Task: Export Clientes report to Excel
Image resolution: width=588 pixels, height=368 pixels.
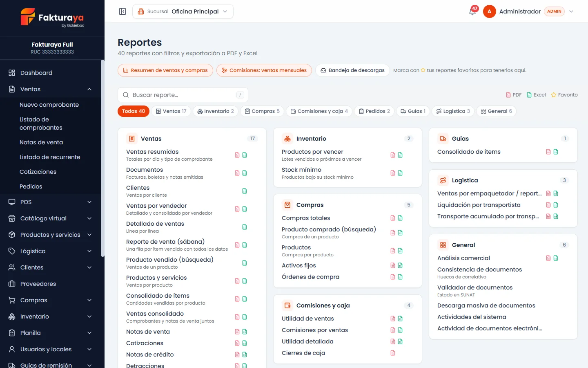Action: click(245, 191)
